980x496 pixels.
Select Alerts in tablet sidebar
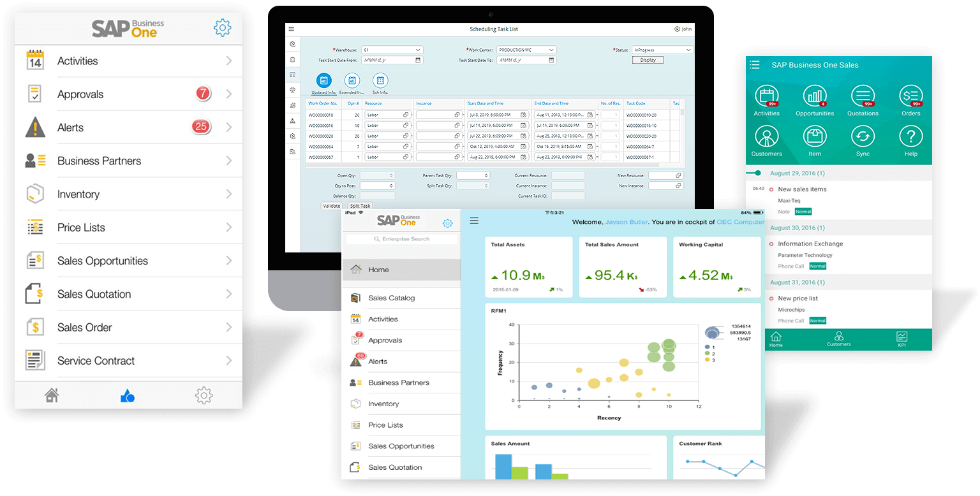pos(401,361)
